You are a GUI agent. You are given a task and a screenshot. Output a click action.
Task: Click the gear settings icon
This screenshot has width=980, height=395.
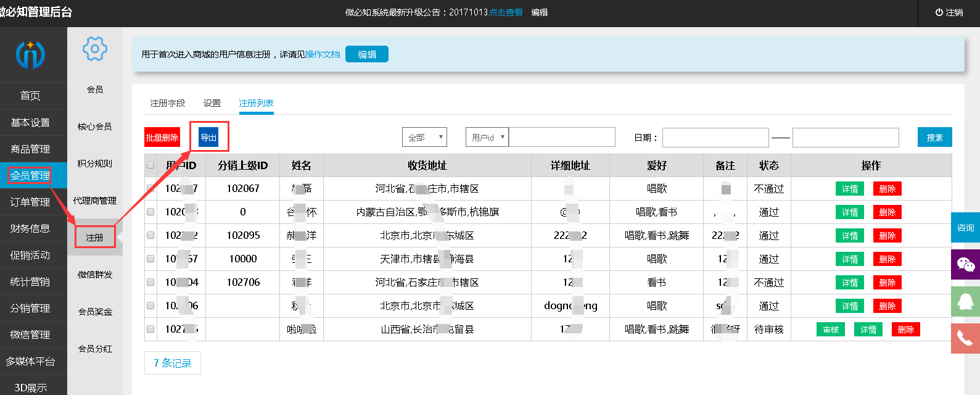pos(95,49)
